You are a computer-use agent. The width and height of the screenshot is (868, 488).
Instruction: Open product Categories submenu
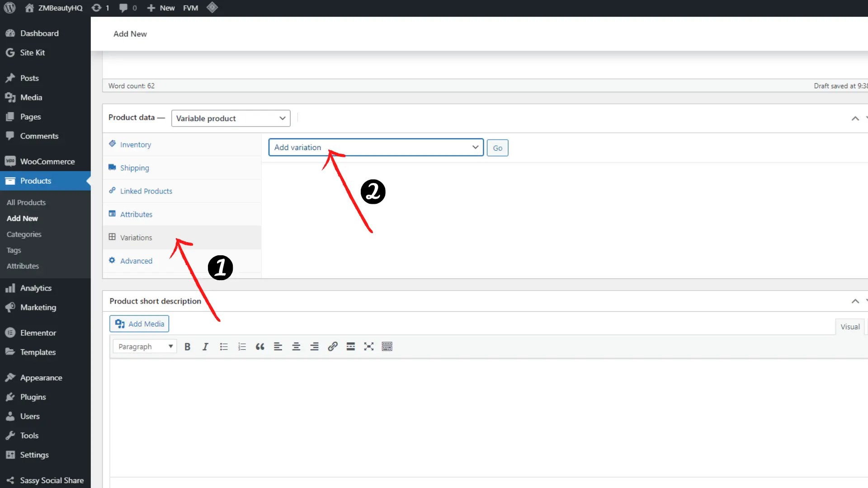pyautogui.click(x=24, y=234)
